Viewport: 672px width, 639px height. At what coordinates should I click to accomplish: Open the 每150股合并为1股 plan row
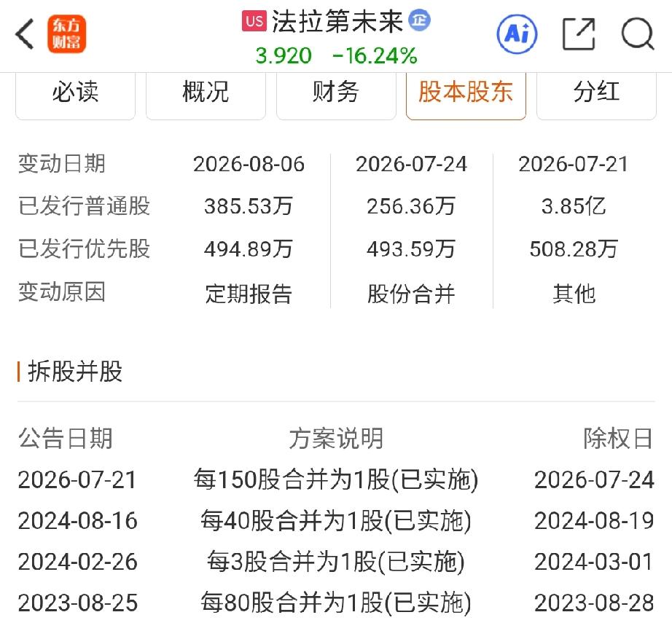(336, 479)
